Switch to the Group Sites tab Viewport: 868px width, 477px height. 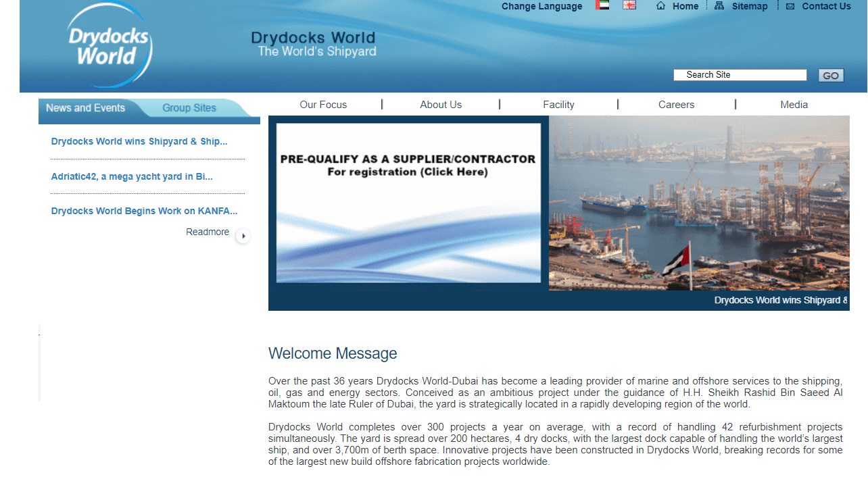coord(190,108)
